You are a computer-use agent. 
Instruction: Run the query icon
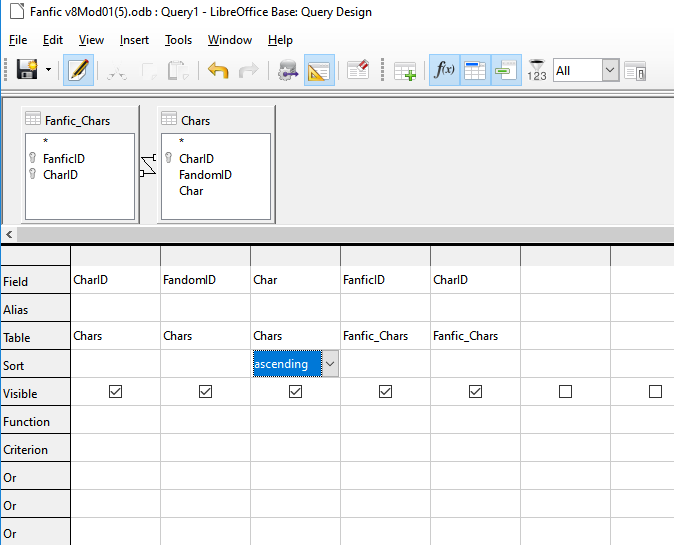point(289,71)
